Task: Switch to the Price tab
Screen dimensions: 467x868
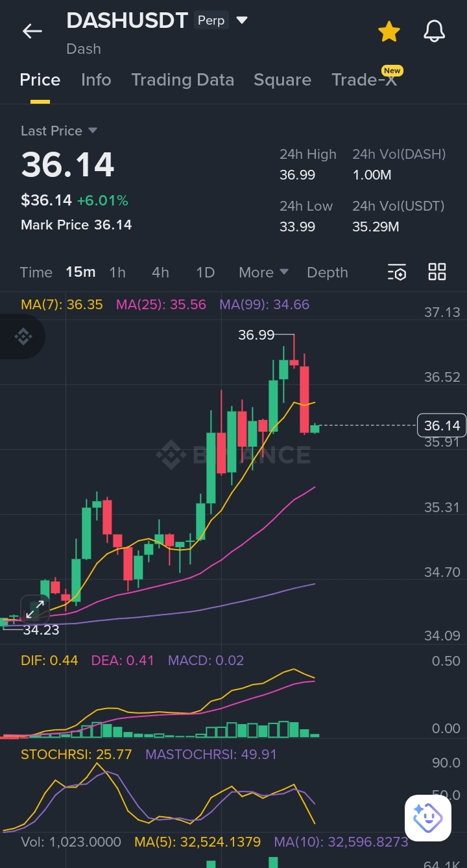Action: [x=40, y=80]
